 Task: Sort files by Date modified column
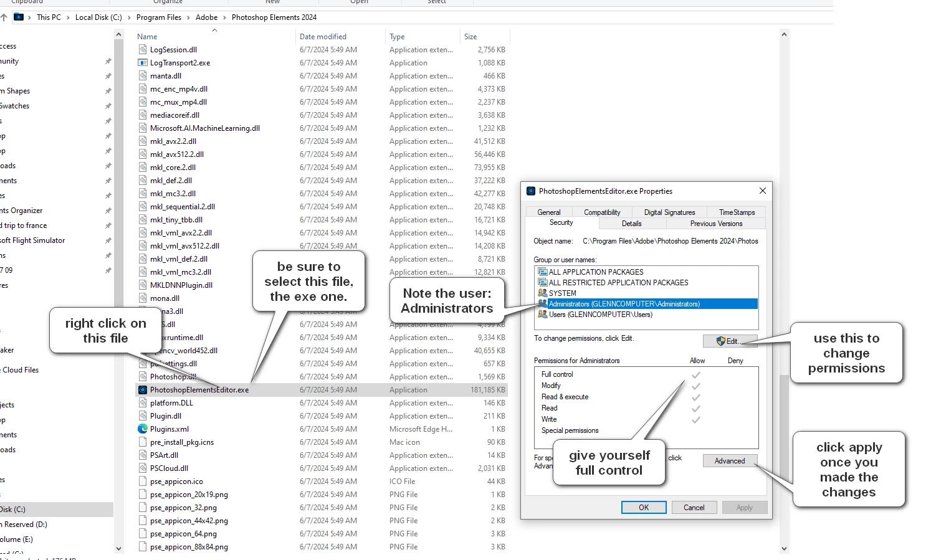tap(340, 36)
